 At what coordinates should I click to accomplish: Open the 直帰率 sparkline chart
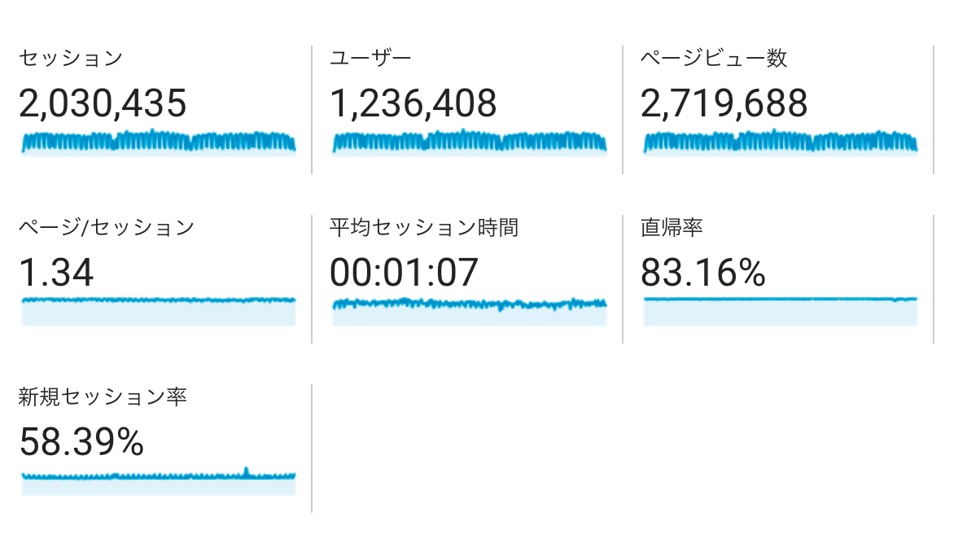(780, 312)
